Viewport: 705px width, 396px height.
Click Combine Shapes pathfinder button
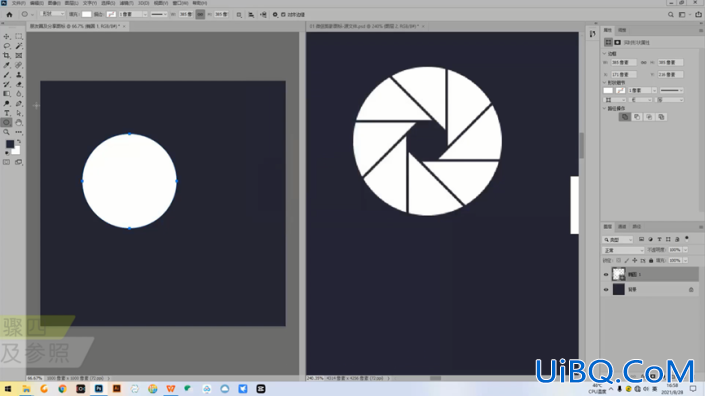click(625, 117)
